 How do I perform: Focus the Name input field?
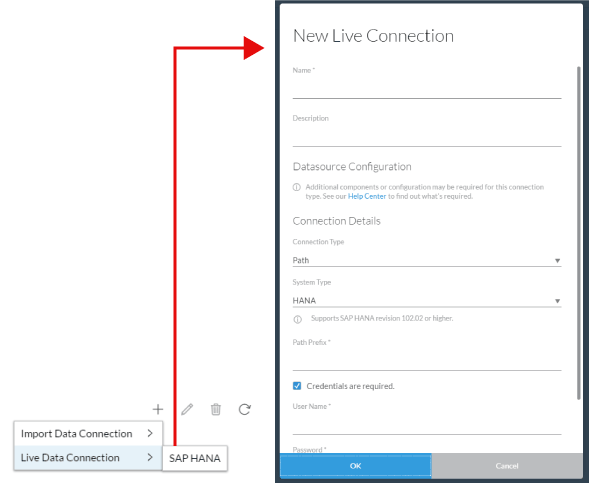(x=427, y=89)
